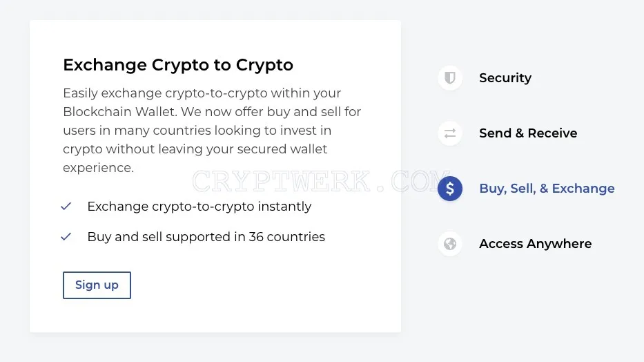Select the Send & Receive arrows icon
This screenshot has height=362, width=644.
450,133
